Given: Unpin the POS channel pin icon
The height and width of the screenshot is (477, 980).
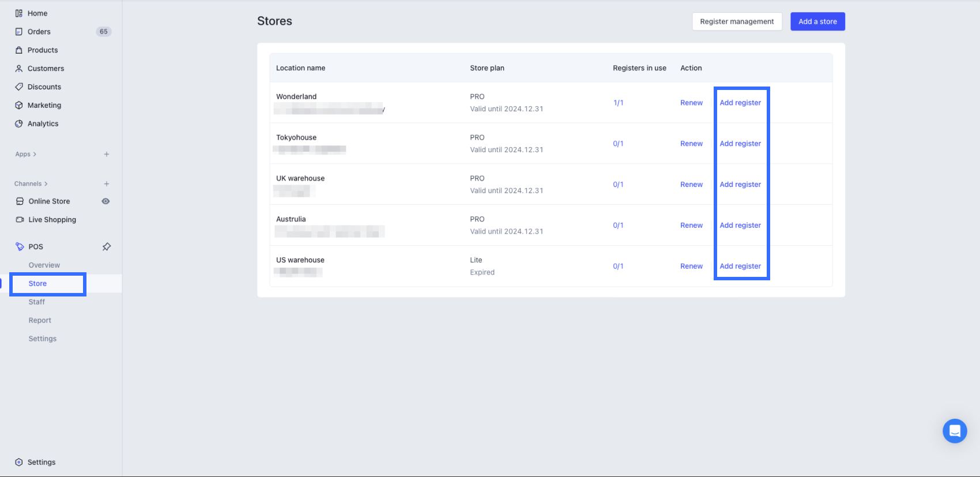Looking at the screenshot, I should pyautogui.click(x=107, y=247).
